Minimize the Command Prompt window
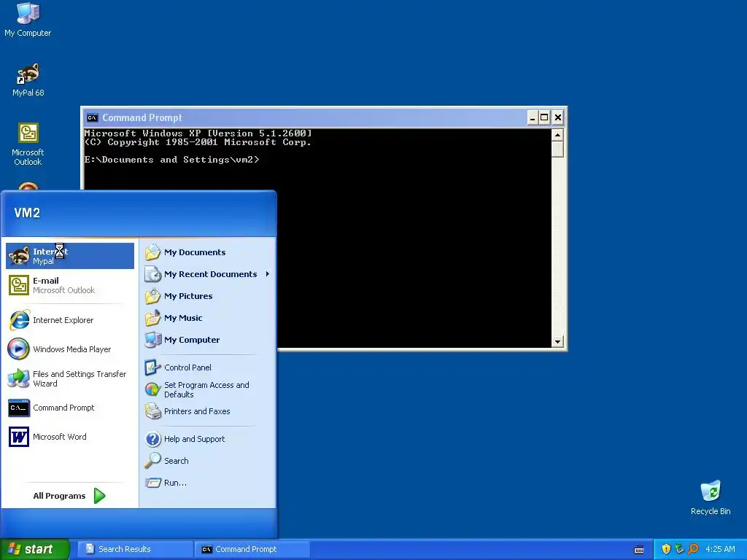Screen dimensions: 747x560 (x=533, y=117)
